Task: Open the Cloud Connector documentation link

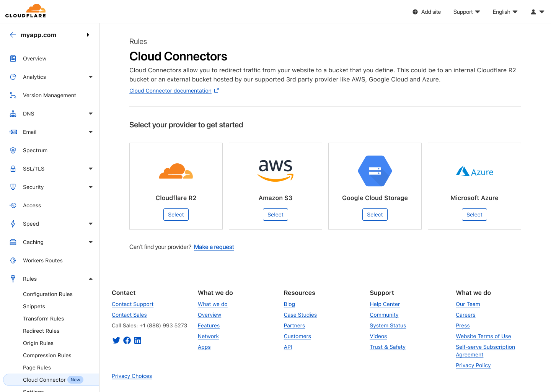Action: click(171, 91)
